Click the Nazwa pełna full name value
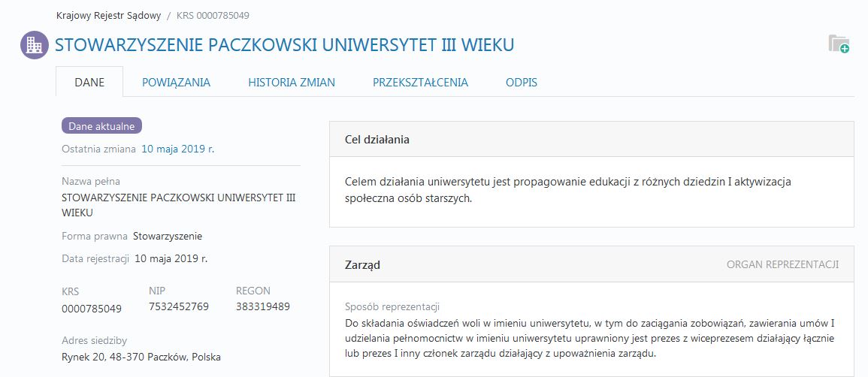Screen dimensions: 868x377 178,205
